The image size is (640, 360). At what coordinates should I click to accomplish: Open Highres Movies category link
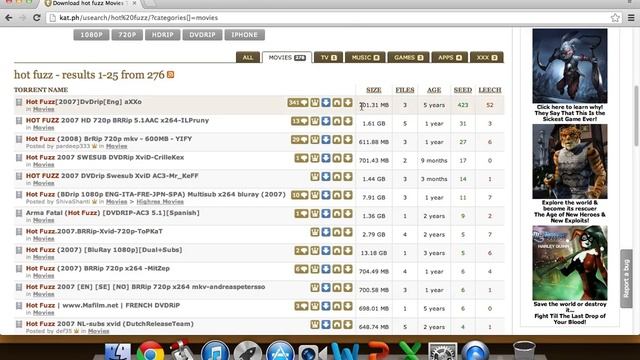(x=160, y=202)
